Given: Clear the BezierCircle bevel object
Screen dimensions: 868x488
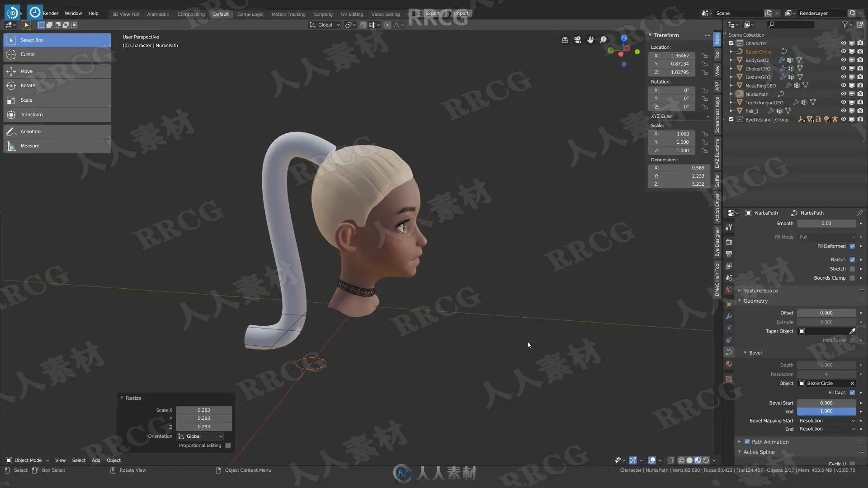Looking at the screenshot, I should tap(852, 383).
